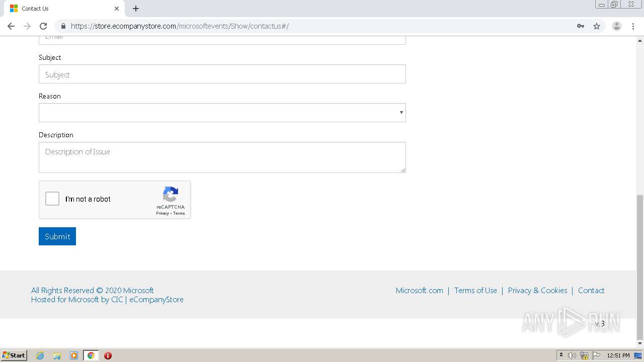Submit the contact form

57,236
